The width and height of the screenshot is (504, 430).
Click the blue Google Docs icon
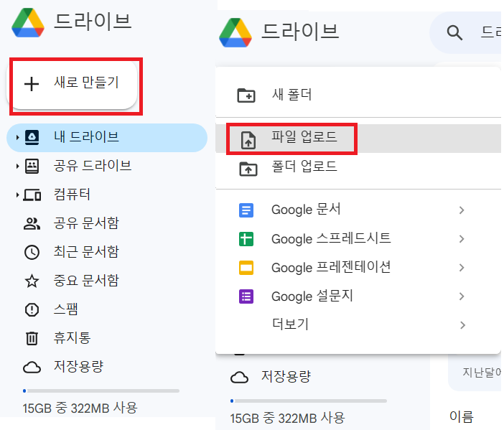246,210
